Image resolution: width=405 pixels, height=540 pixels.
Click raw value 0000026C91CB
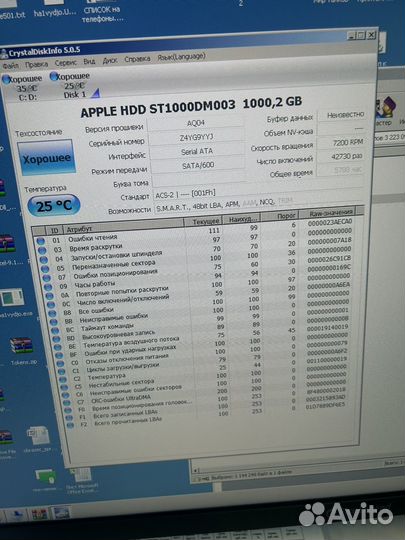[x=329, y=259]
